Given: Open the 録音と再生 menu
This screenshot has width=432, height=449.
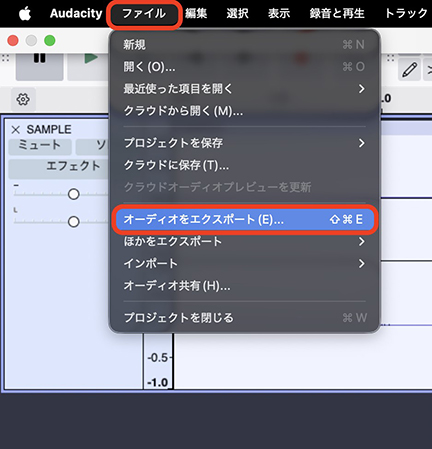Looking at the screenshot, I should click(337, 14).
